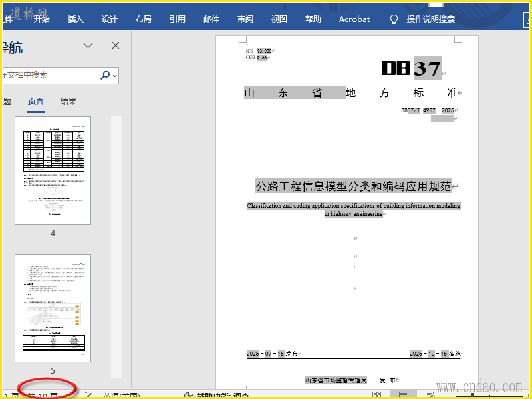Click the title 公路工程信息模型分类和编码应用规范
The image size is (532, 399).
click(x=353, y=186)
